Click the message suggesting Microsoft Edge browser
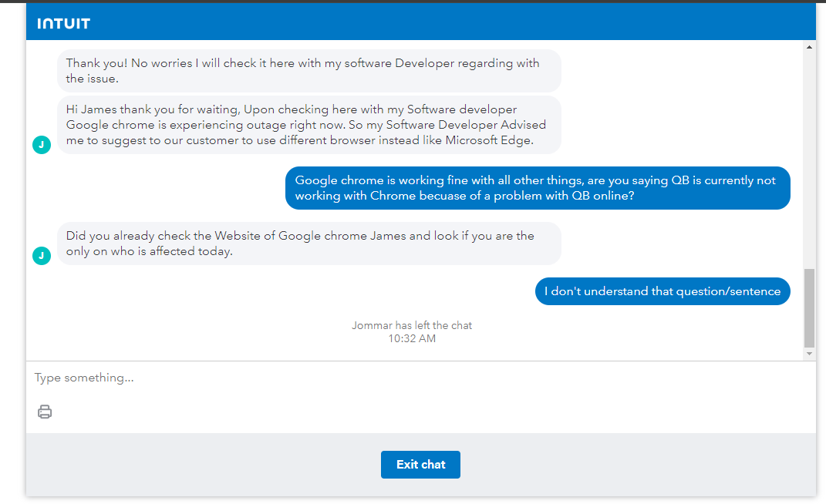 308,125
